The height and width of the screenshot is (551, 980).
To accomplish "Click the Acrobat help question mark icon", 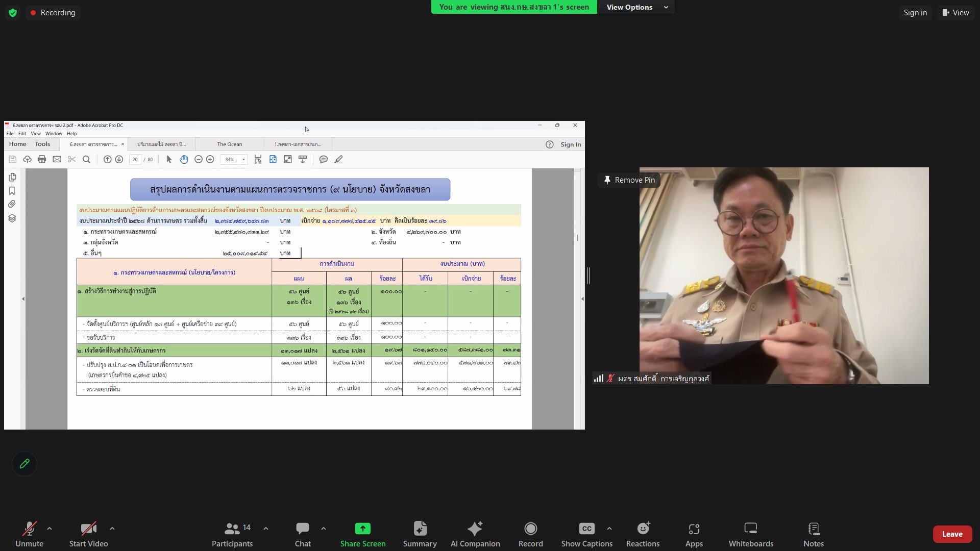I will tap(549, 144).
